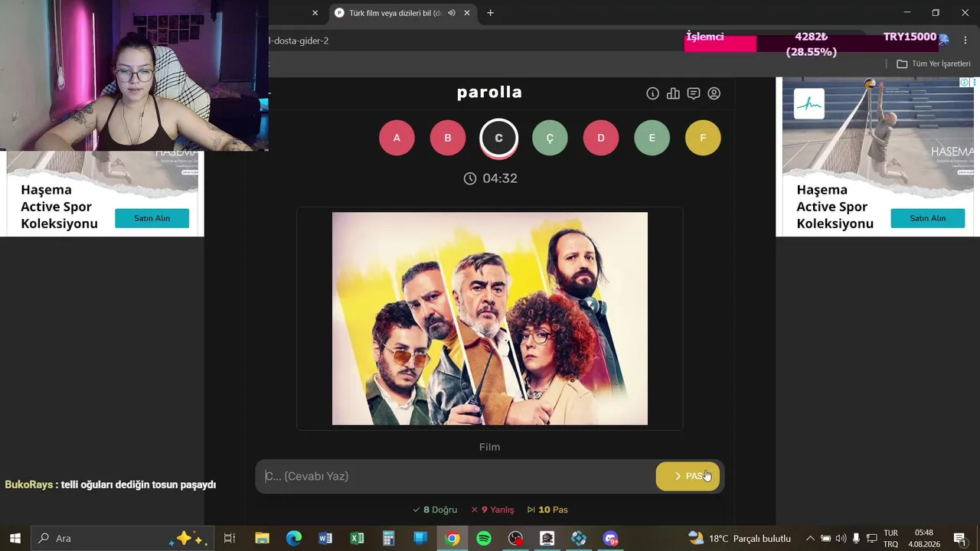Select the letter D circle

pyautogui.click(x=601, y=138)
